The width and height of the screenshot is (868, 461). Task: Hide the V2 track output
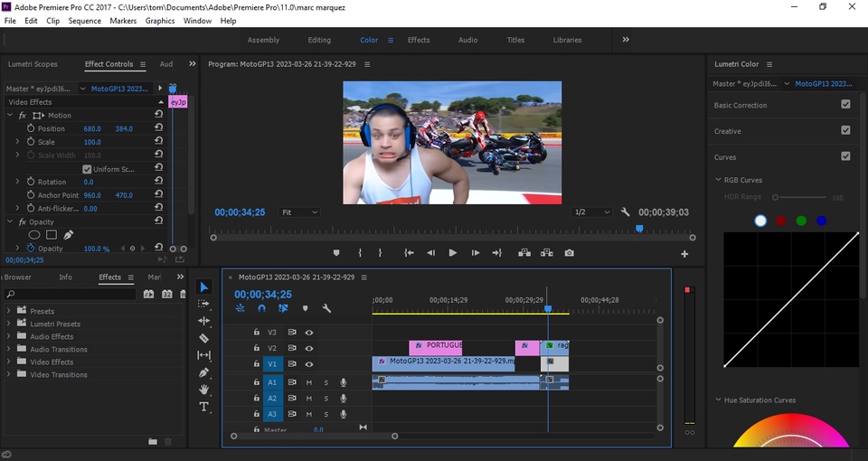pyautogui.click(x=309, y=348)
